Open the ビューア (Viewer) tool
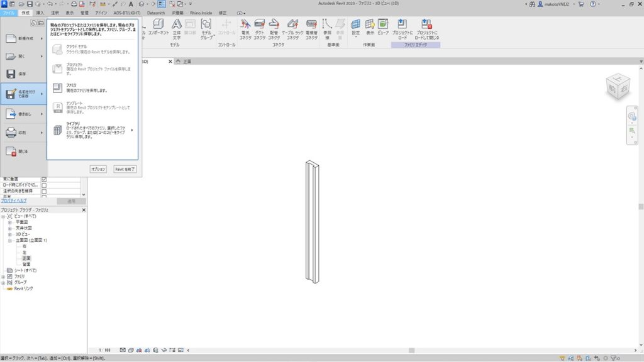 383,26
